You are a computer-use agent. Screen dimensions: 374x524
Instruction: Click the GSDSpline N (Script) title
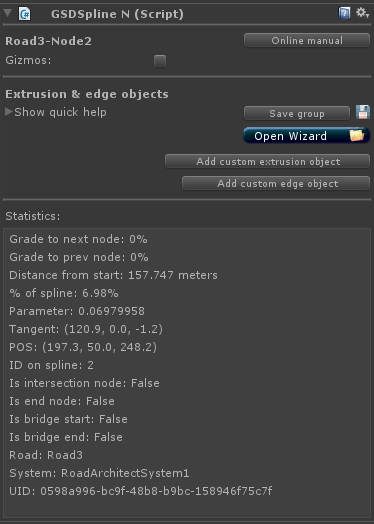(x=117, y=14)
